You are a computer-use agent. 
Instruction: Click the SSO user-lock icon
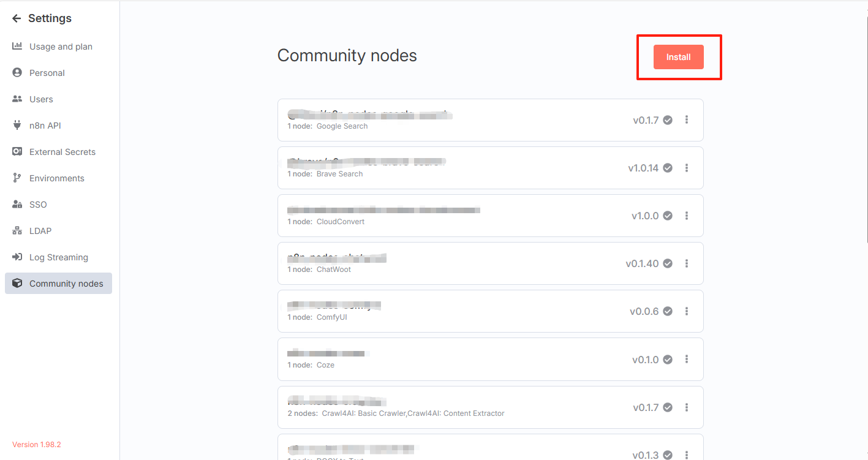click(x=17, y=205)
